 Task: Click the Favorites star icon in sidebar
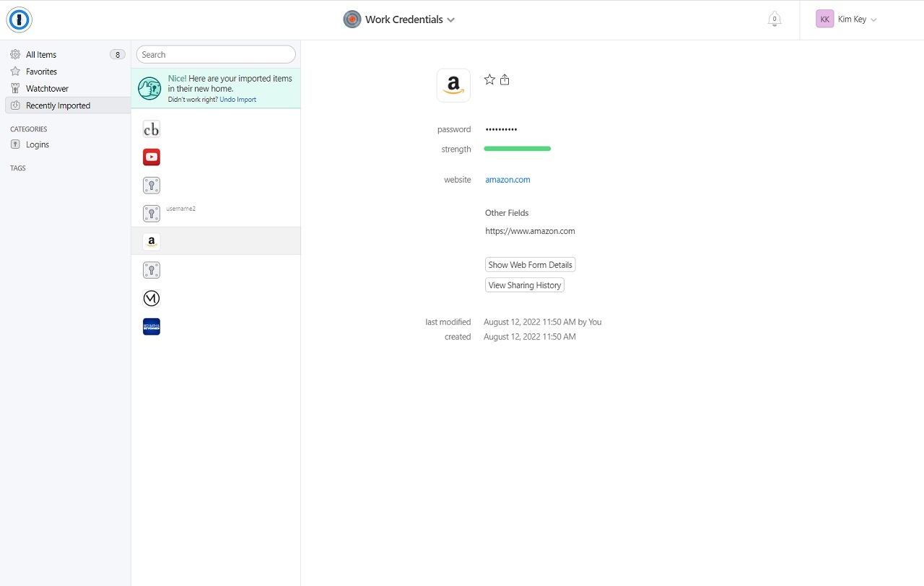click(x=15, y=71)
